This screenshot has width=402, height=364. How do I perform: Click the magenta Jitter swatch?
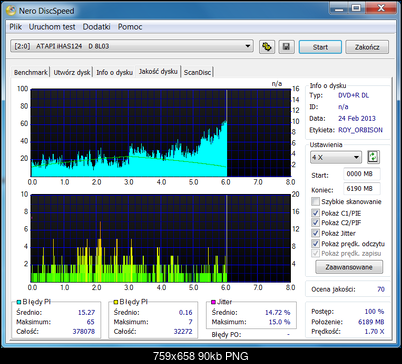point(213,302)
